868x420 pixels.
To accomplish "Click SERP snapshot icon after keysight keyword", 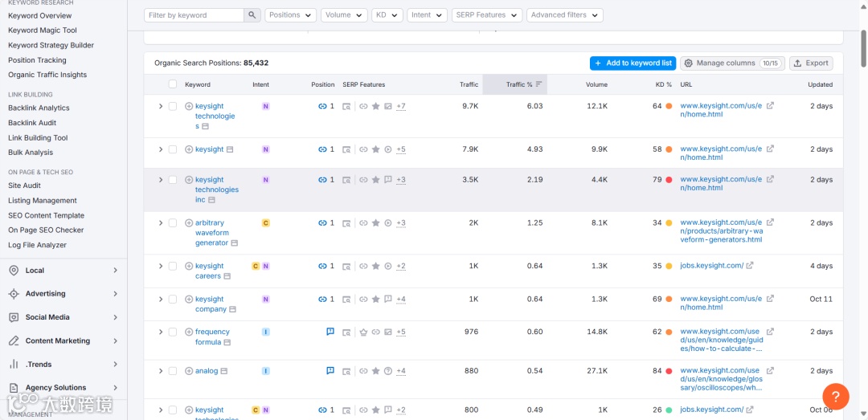I will pyautogui.click(x=231, y=149).
